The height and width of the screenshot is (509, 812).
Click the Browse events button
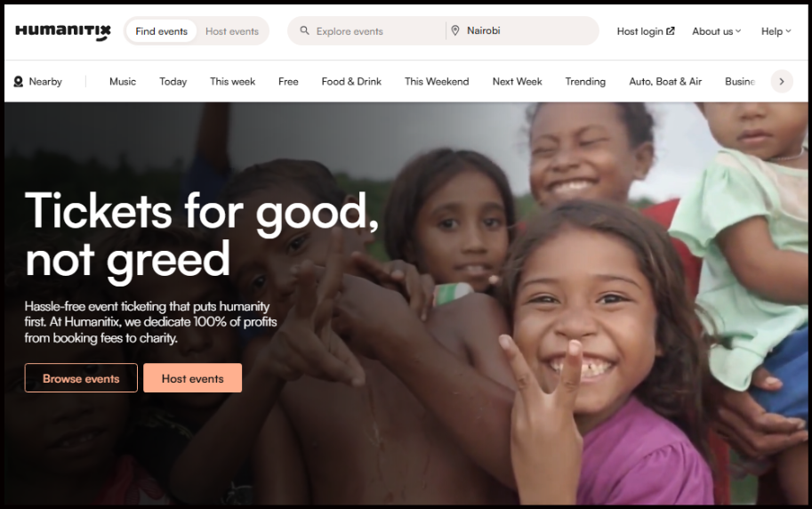pos(81,378)
